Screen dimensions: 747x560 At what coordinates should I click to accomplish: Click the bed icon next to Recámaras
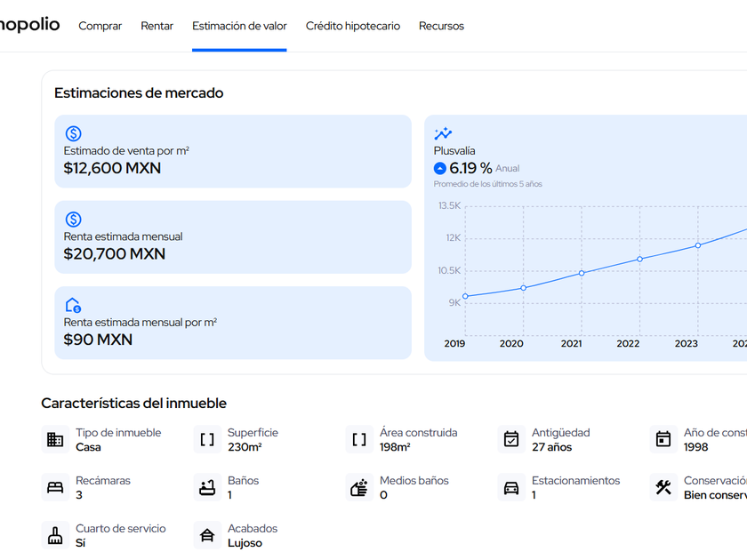click(55, 487)
